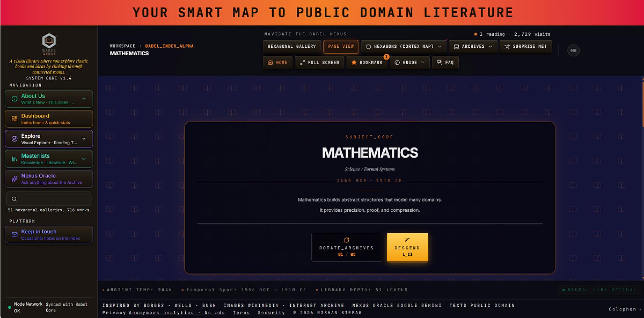Click the Surprise Me! button
Viewport: 644px width, 318px height.
(526, 47)
